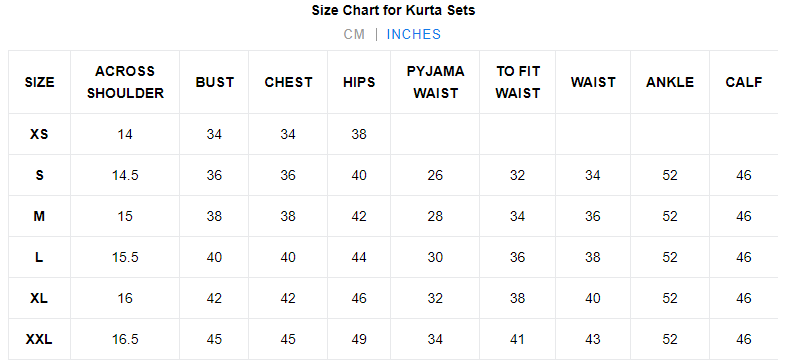Click the TO FIT WAIST column header
Viewport: 785px width, 361px height.
tap(518, 82)
